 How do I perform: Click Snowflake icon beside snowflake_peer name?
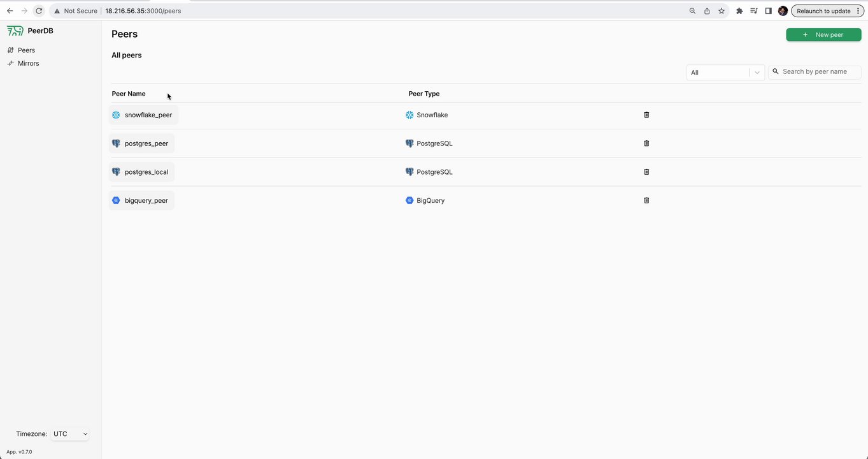pos(116,115)
